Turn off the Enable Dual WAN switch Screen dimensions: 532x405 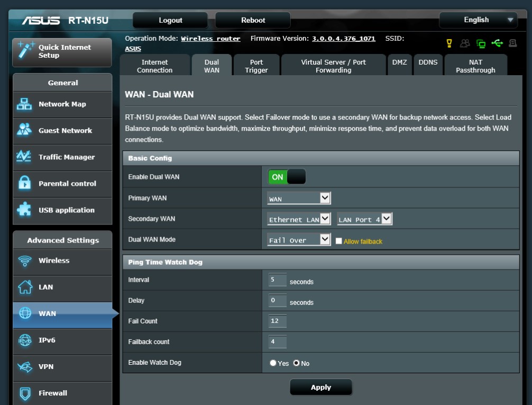click(x=287, y=177)
